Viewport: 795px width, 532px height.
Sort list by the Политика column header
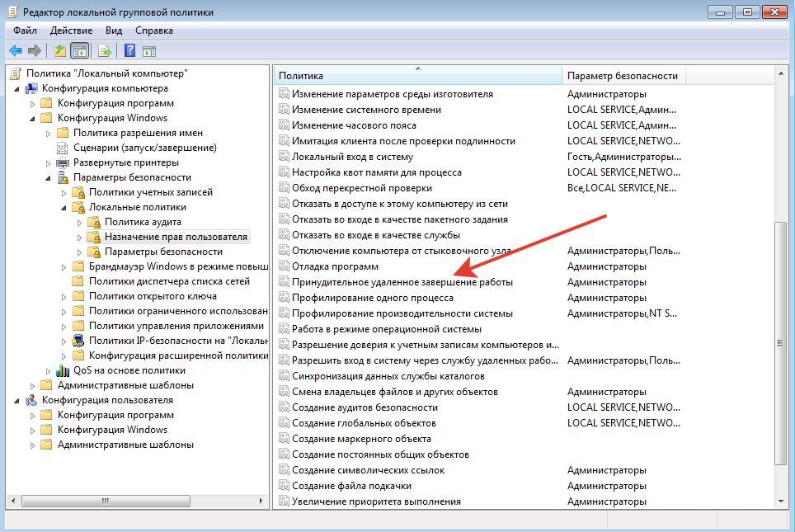tap(418, 76)
